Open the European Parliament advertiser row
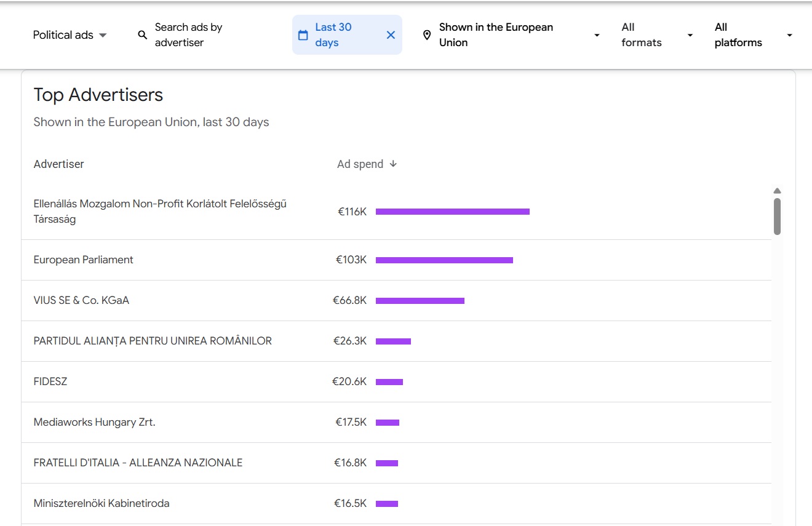This screenshot has height=526, width=812. [x=396, y=260]
